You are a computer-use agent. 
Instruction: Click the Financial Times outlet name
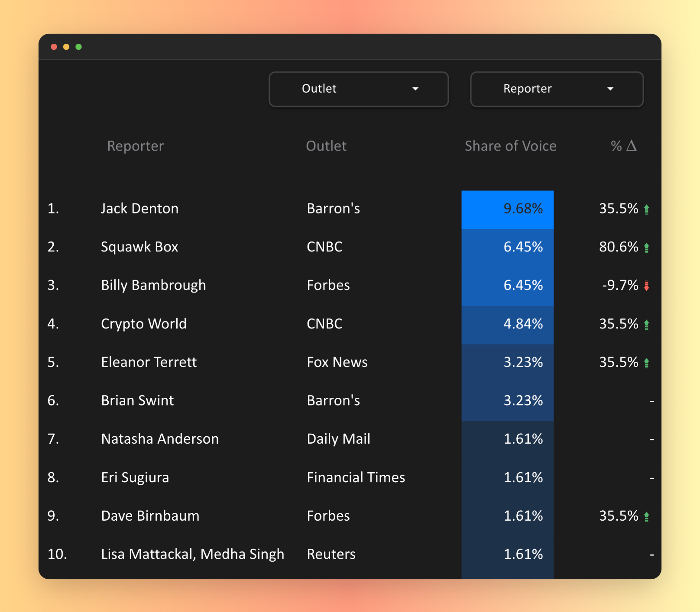pos(356,477)
